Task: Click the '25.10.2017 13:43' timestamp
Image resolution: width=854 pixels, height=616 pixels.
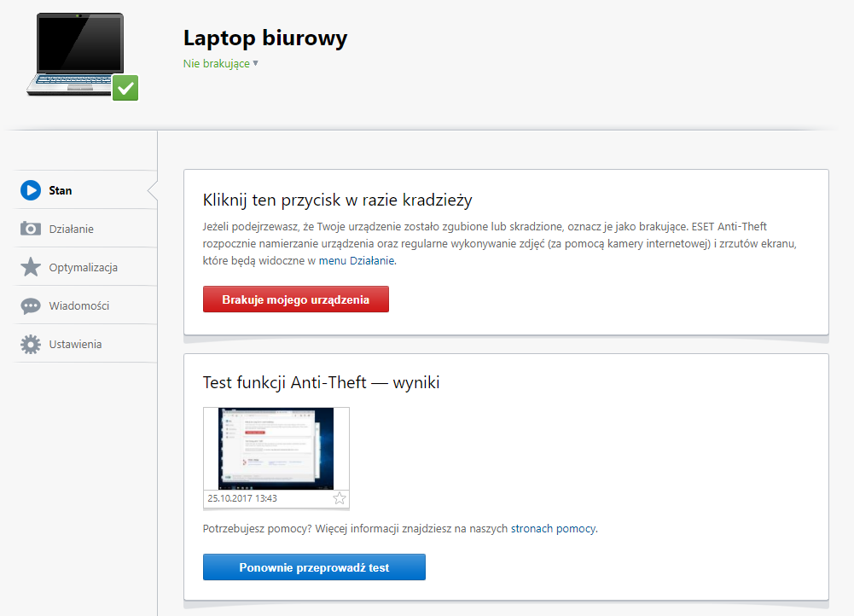Action: pos(242,498)
